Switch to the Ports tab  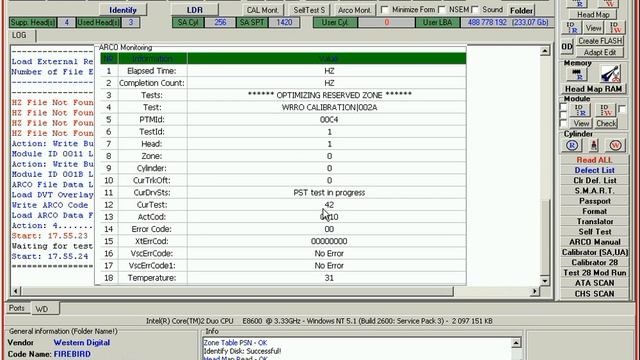[x=17, y=308]
